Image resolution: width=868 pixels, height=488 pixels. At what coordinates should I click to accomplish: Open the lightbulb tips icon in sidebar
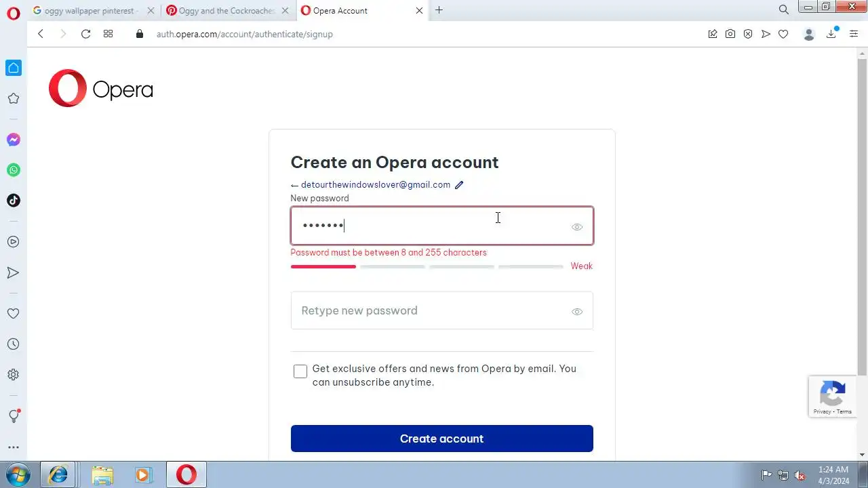(x=13, y=416)
